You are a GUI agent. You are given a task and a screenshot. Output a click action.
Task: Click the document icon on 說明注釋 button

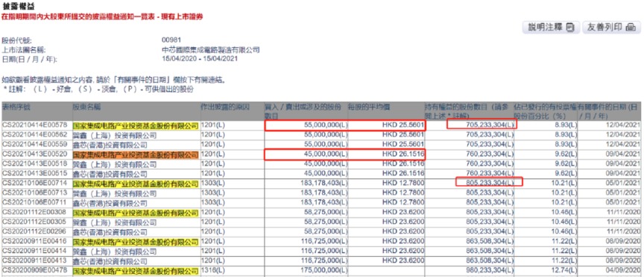tap(570, 28)
